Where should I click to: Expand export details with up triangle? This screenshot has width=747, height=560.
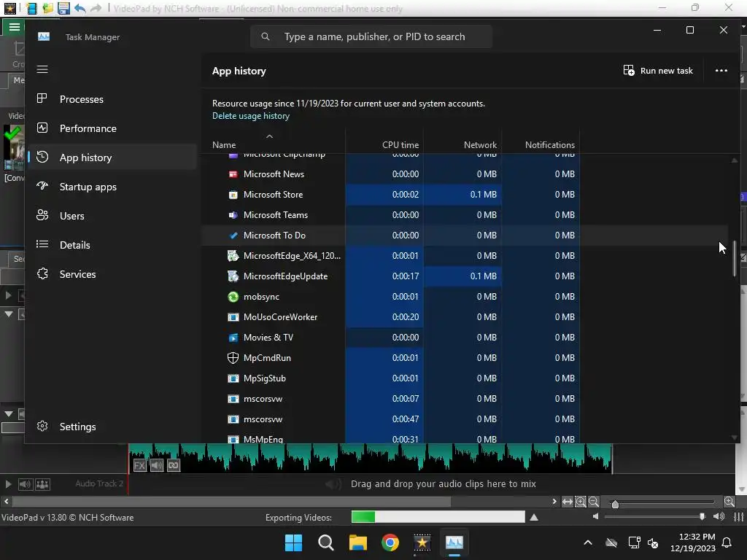(x=534, y=517)
